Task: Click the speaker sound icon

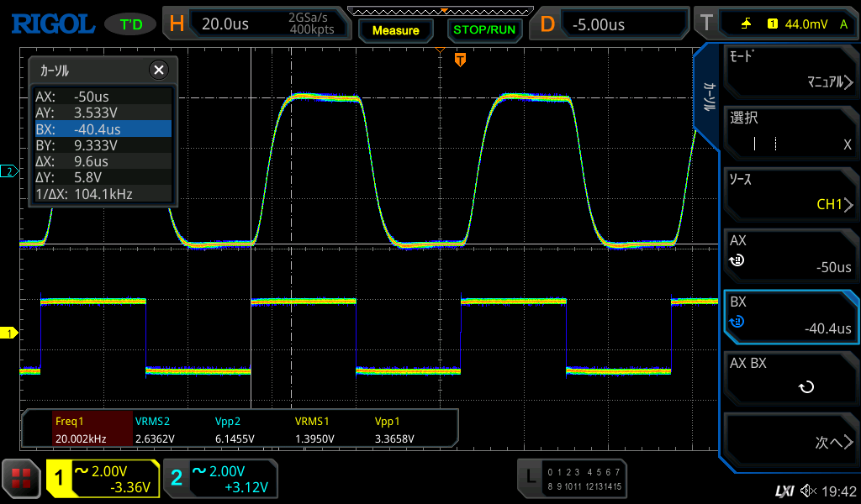Action: coord(808,491)
